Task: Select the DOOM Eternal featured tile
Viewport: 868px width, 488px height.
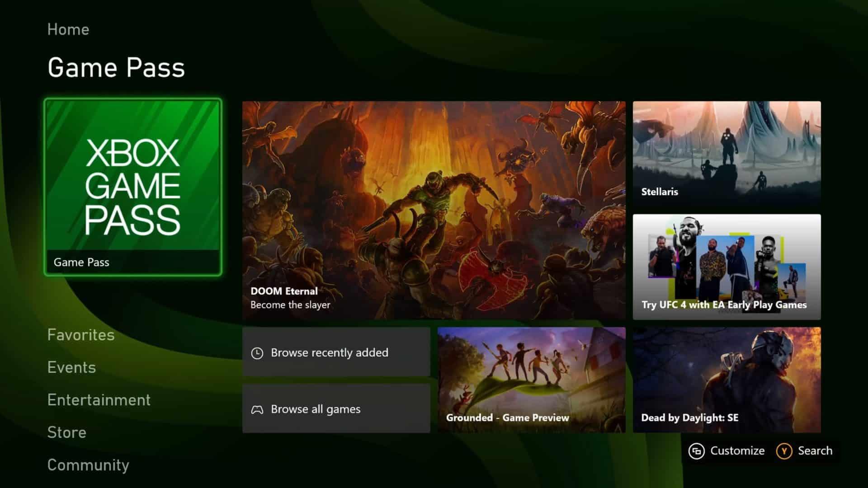Action: point(434,211)
